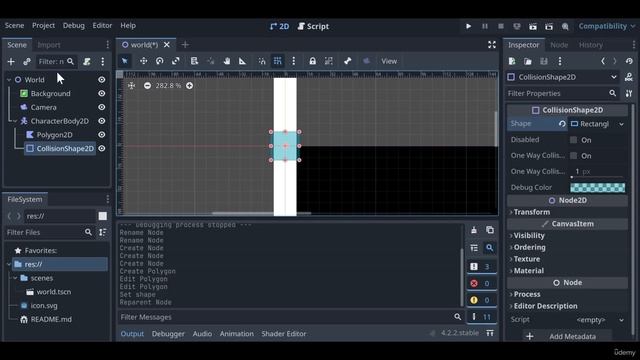Activate the Rotate Mode tool
The height and width of the screenshot is (360, 640).
point(160,61)
